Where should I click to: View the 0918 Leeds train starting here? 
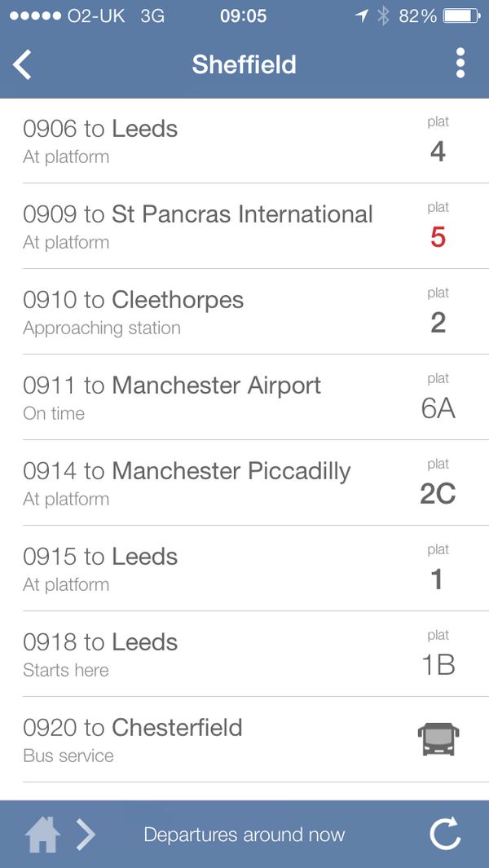(x=204, y=654)
